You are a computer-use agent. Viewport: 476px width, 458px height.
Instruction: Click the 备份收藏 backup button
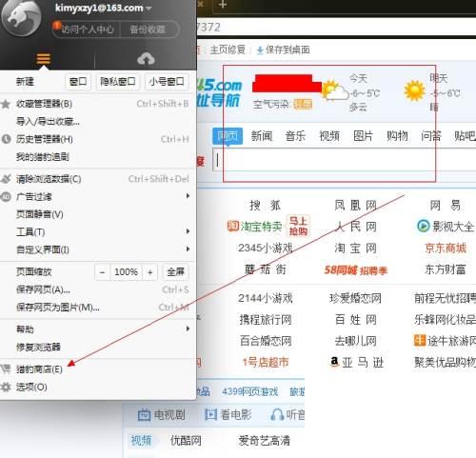148,30
